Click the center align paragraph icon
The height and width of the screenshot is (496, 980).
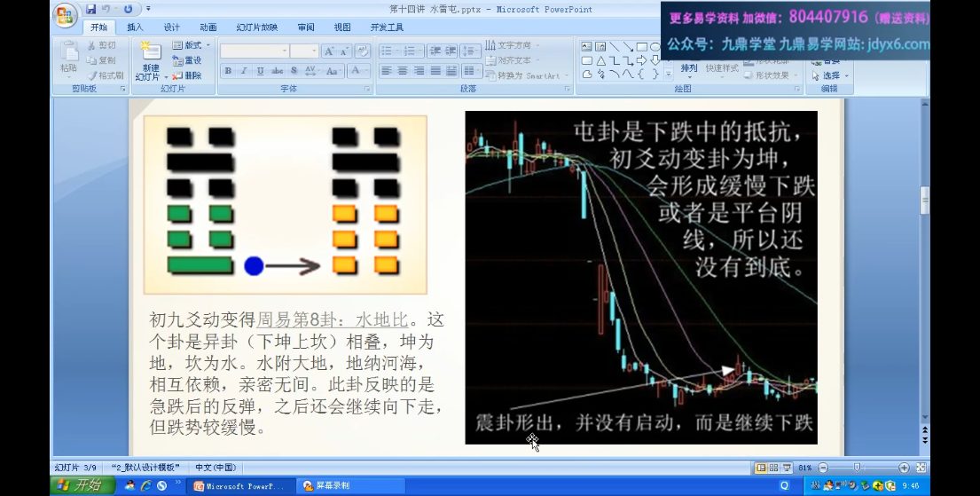(x=403, y=71)
